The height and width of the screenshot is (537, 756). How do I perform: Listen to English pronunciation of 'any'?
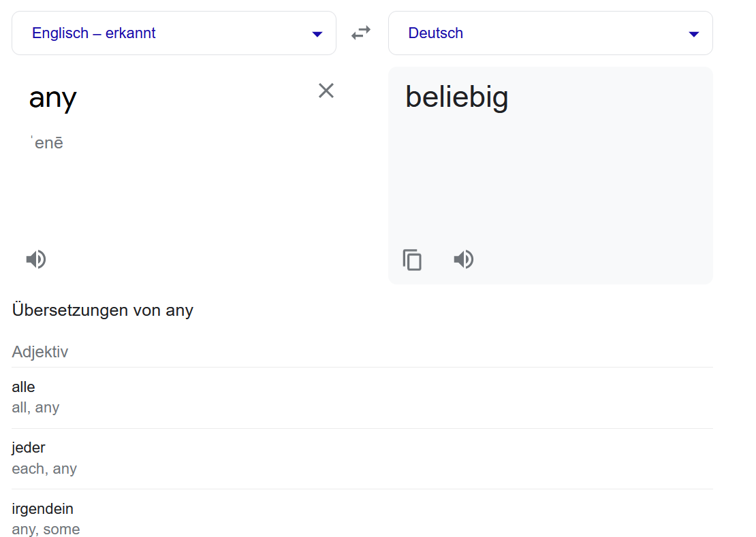pos(36,259)
